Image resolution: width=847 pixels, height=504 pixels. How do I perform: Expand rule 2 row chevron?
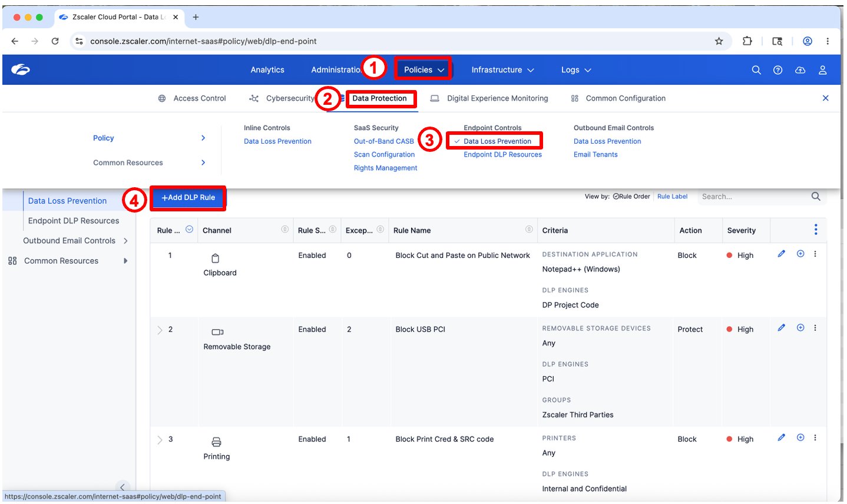(160, 330)
